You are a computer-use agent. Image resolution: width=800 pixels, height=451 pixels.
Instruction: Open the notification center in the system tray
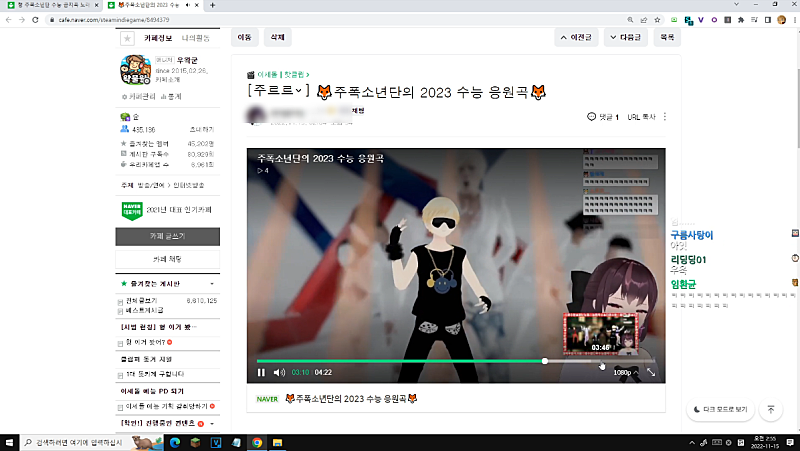(x=790, y=442)
